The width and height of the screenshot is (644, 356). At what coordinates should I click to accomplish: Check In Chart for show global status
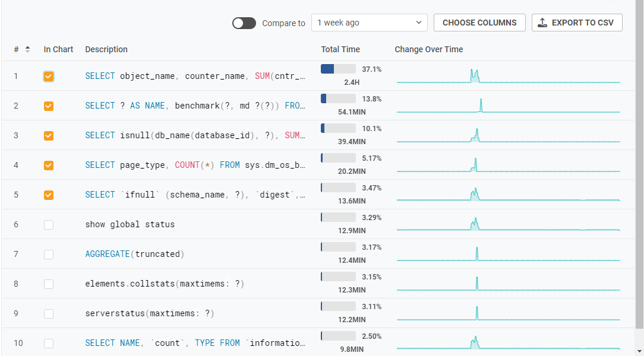[x=49, y=225]
